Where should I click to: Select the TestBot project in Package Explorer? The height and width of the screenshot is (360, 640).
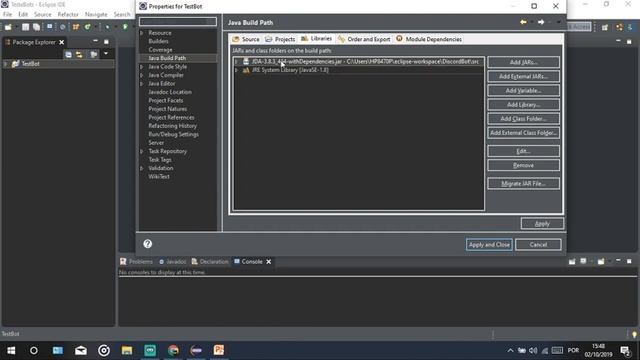pyautogui.click(x=30, y=64)
